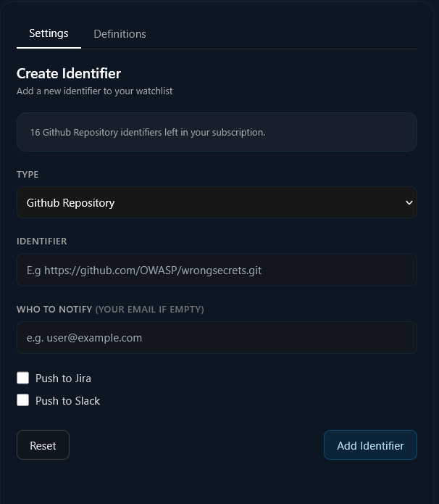This screenshot has height=504, width=439.
Task: Click the '(Your email if empty)' hint text
Action: coord(150,309)
